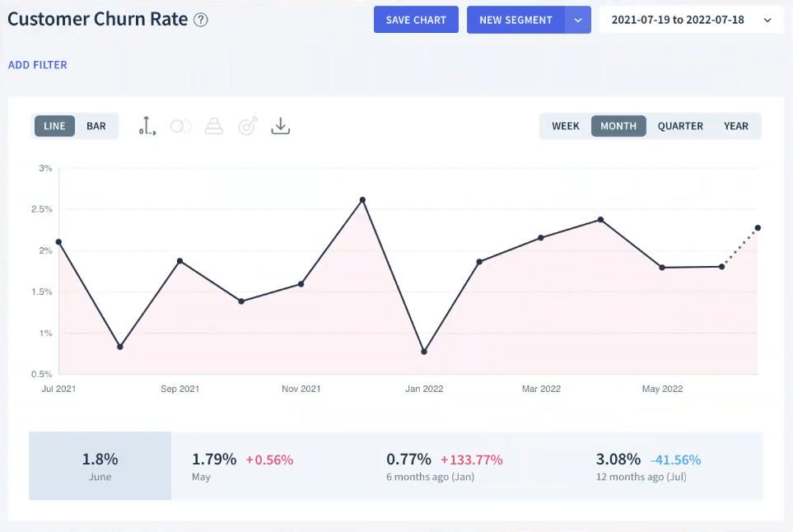Screen dimensions: 793x532
Task: Expand the New Segment dropdown arrow
Action: pos(578,20)
